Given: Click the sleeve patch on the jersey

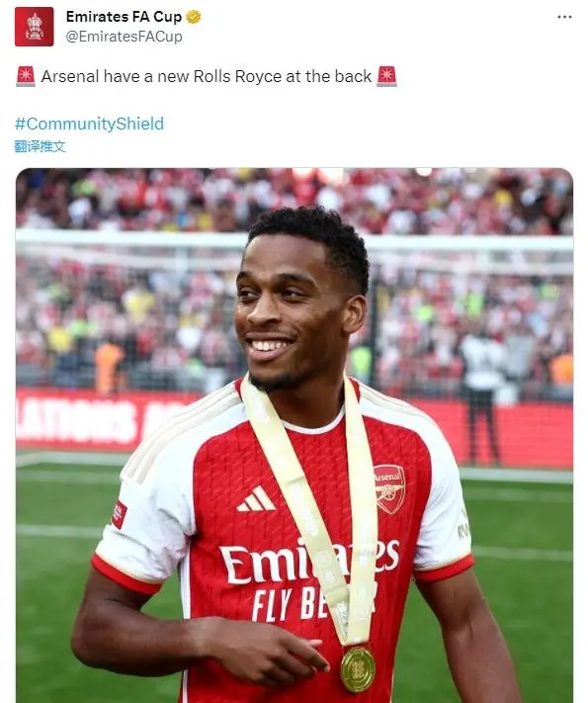Looking at the screenshot, I should click(119, 514).
